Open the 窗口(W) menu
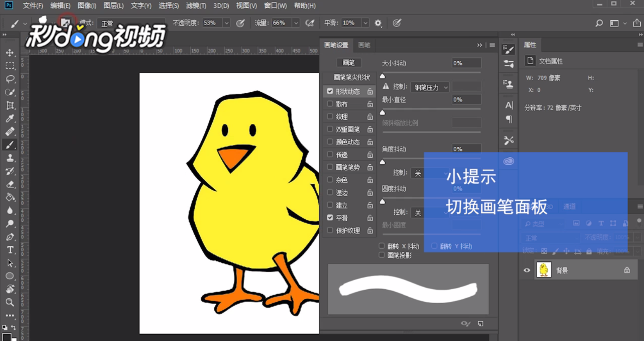The image size is (644, 341). pyautogui.click(x=276, y=6)
